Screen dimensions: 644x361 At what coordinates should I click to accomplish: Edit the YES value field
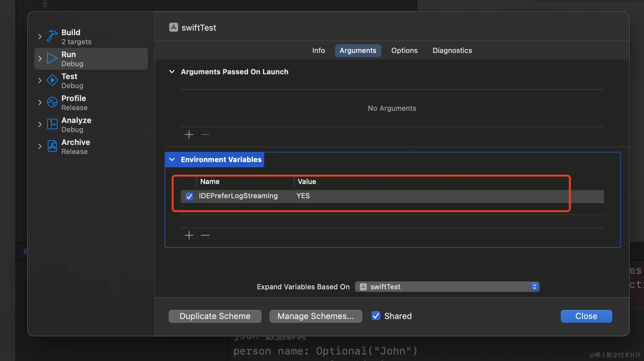click(x=303, y=196)
